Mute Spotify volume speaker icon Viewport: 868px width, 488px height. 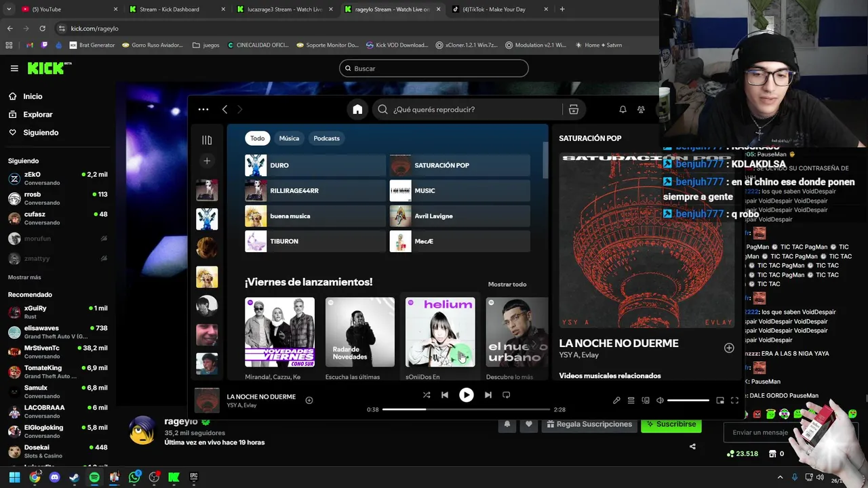pyautogui.click(x=660, y=401)
